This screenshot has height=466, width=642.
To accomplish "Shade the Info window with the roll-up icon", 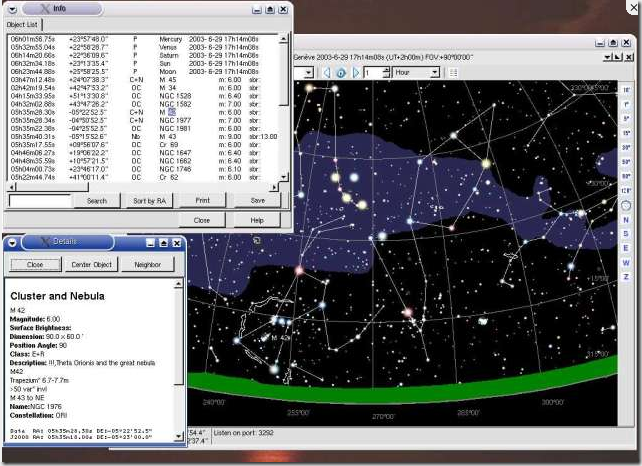I will 270,9.
